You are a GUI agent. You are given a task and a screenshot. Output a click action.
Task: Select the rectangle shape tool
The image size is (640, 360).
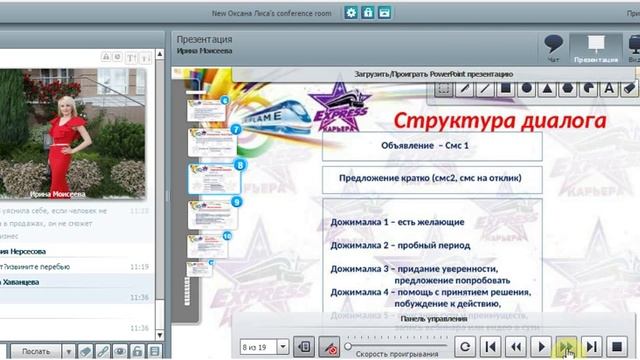pos(506,88)
